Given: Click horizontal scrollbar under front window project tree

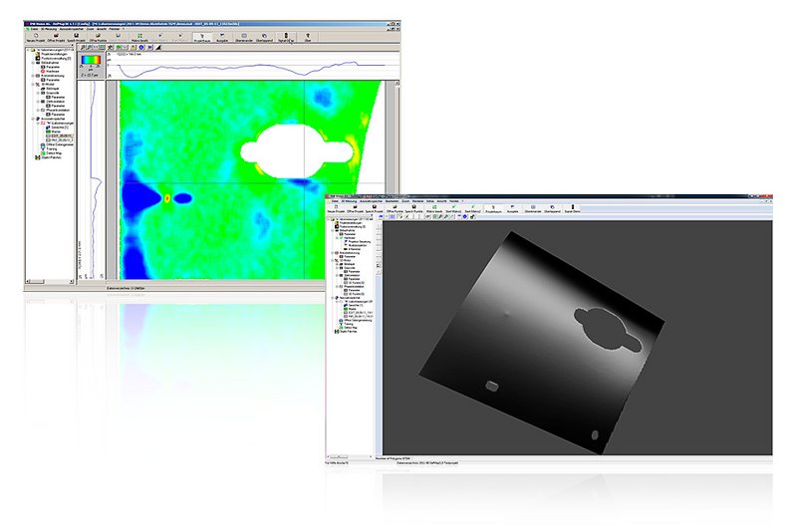Looking at the screenshot, I should [x=350, y=458].
